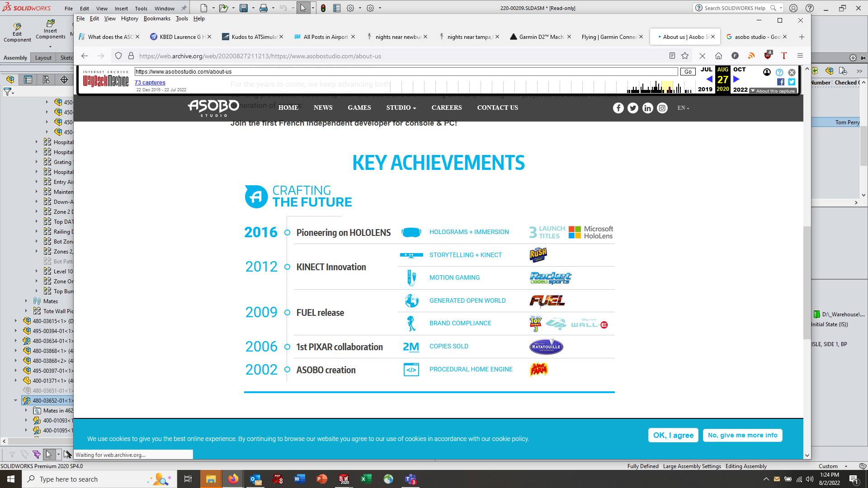The image size is (868, 488).
Task: Open the SolidWorks Save icon
Action: [x=244, y=8]
